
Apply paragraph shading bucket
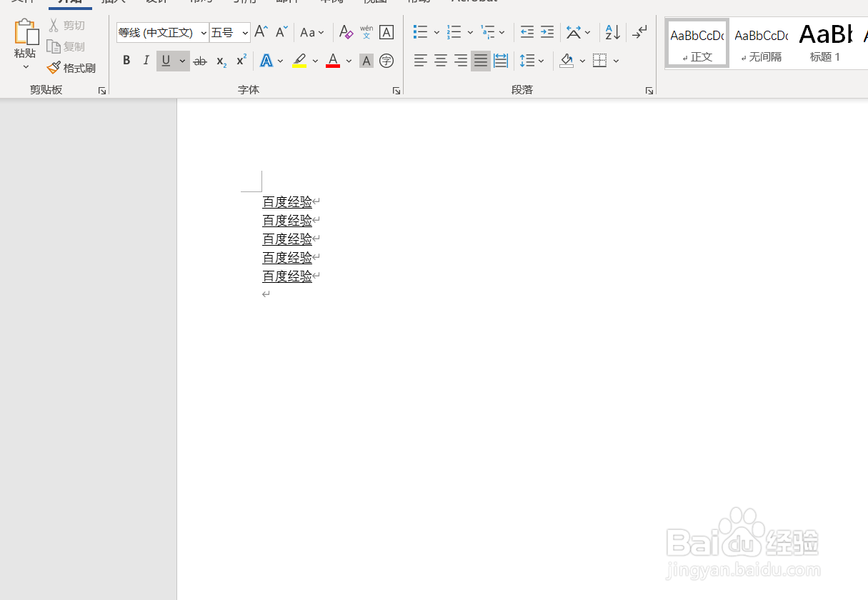click(567, 61)
